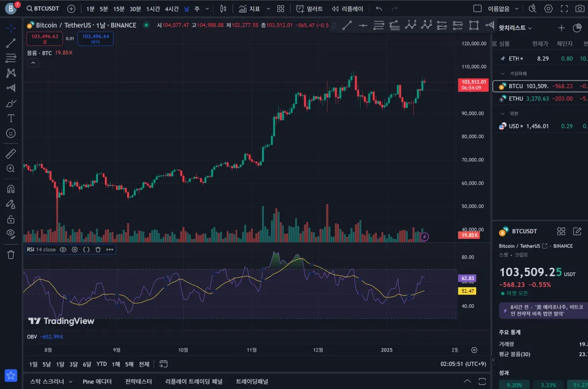The width and height of the screenshot is (588, 389).
Task: Toggle lock all drawing tools
Action: (10, 219)
